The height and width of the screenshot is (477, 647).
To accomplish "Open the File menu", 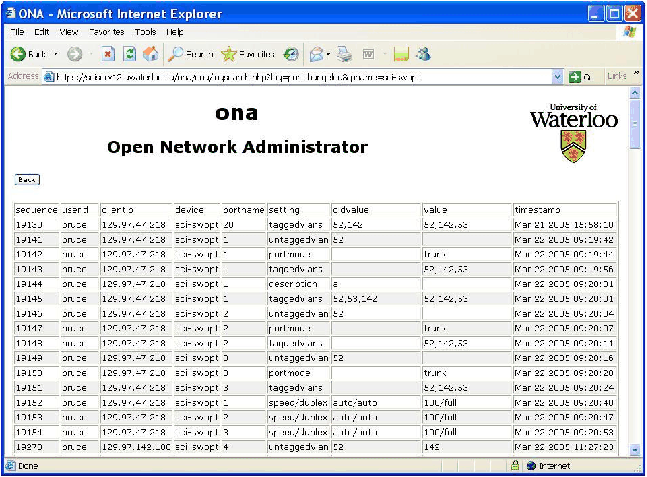I will point(17,32).
